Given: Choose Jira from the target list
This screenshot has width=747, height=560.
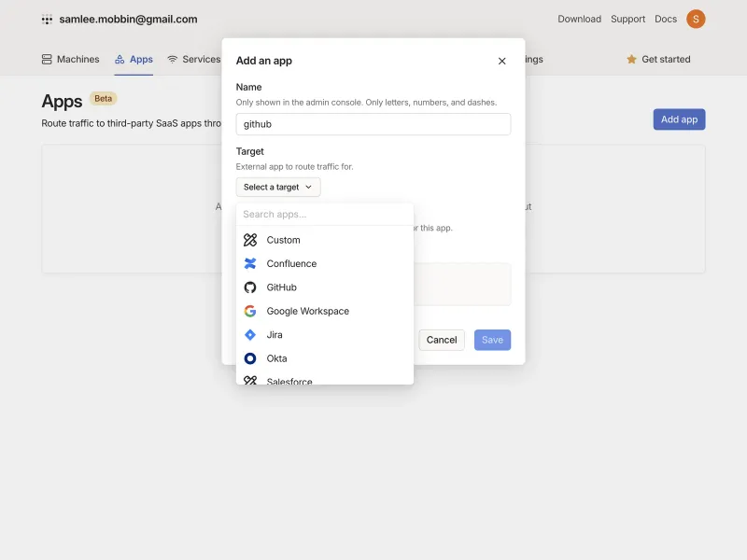Looking at the screenshot, I should click(325, 335).
